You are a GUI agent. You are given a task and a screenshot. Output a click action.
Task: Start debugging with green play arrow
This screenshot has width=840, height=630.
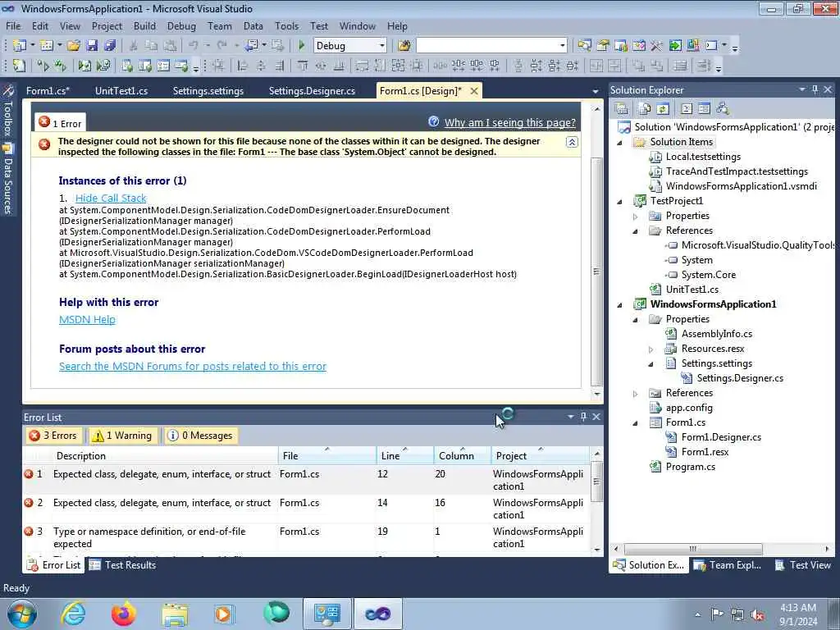pos(301,46)
